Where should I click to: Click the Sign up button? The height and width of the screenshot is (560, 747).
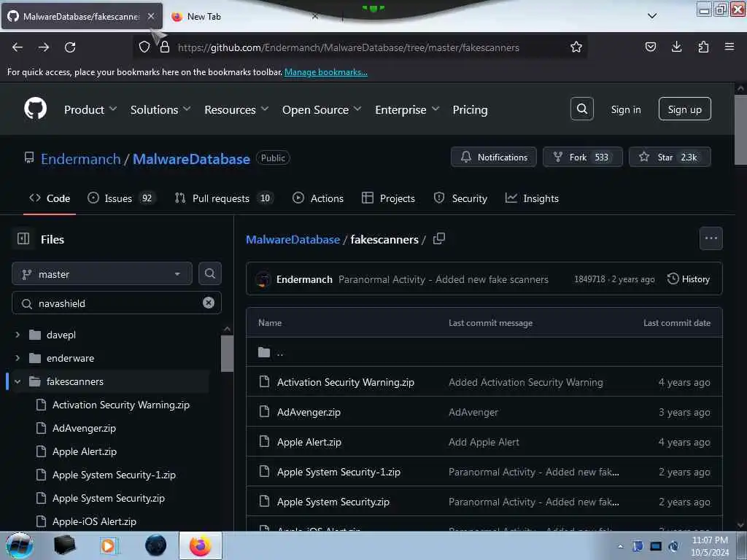pos(684,109)
